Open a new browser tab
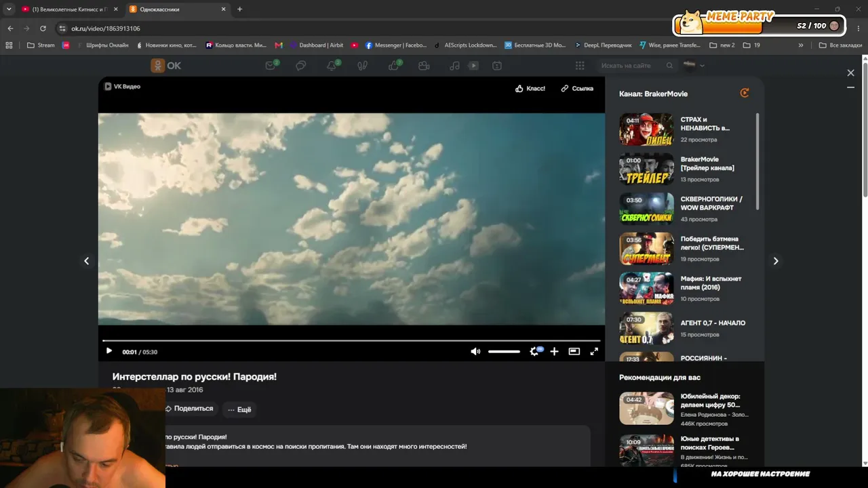 (239, 9)
